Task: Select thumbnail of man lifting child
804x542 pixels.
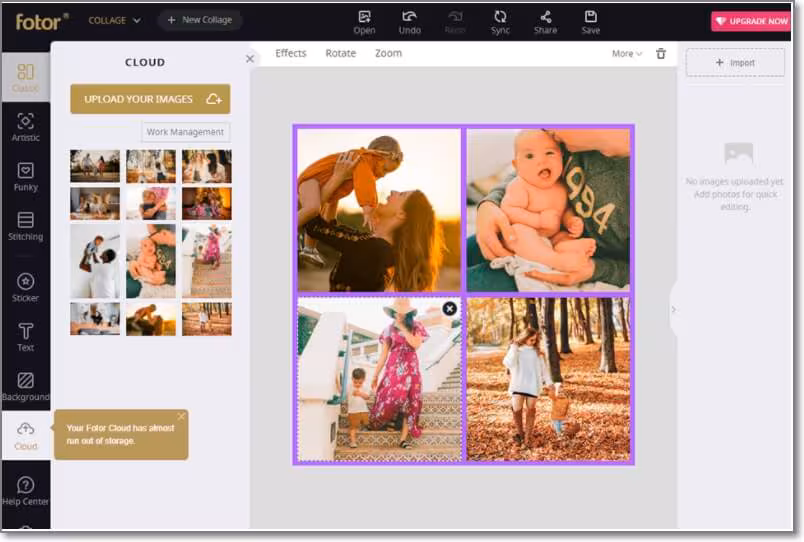Action: click(x=95, y=261)
